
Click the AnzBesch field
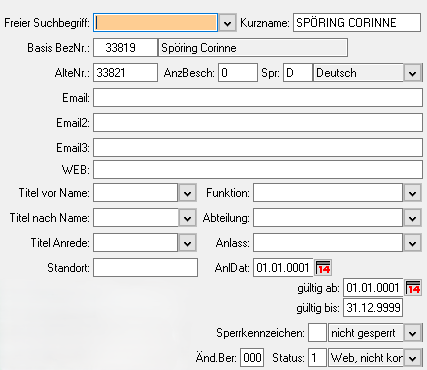coord(238,73)
